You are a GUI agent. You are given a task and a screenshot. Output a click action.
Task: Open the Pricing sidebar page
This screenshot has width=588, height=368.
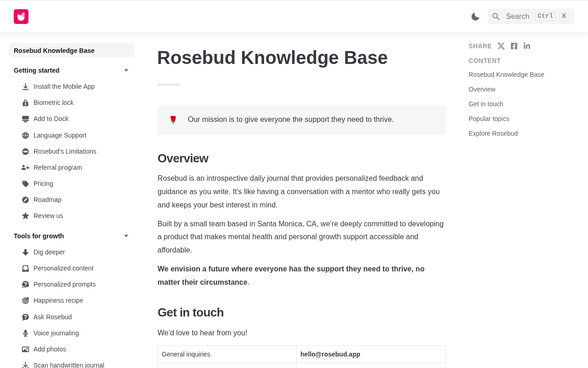point(72,184)
